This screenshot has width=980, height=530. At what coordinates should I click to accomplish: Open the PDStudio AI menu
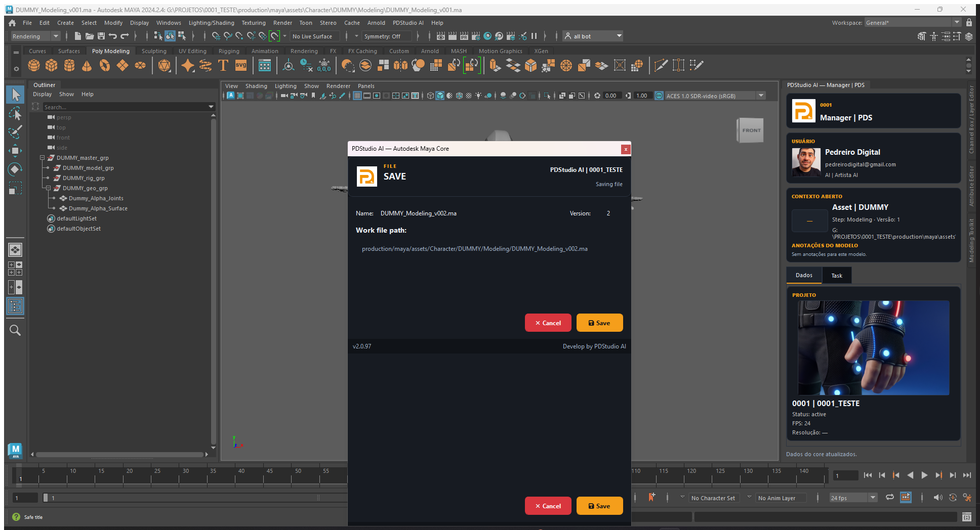click(408, 23)
